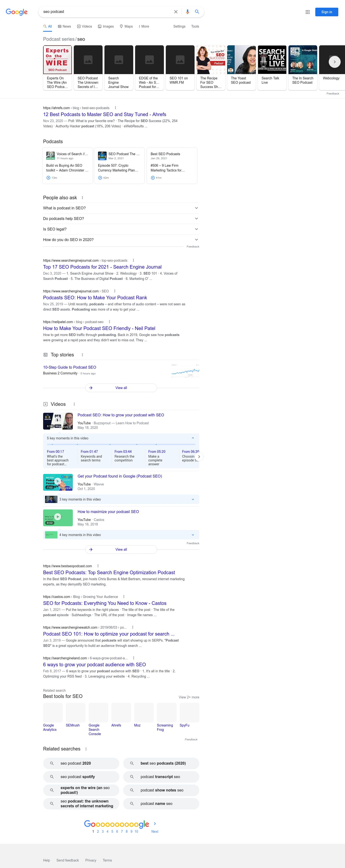The height and width of the screenshot is (868, 345).
Task: Open options menu for castos.com result
Action: (x=124, y=596)
